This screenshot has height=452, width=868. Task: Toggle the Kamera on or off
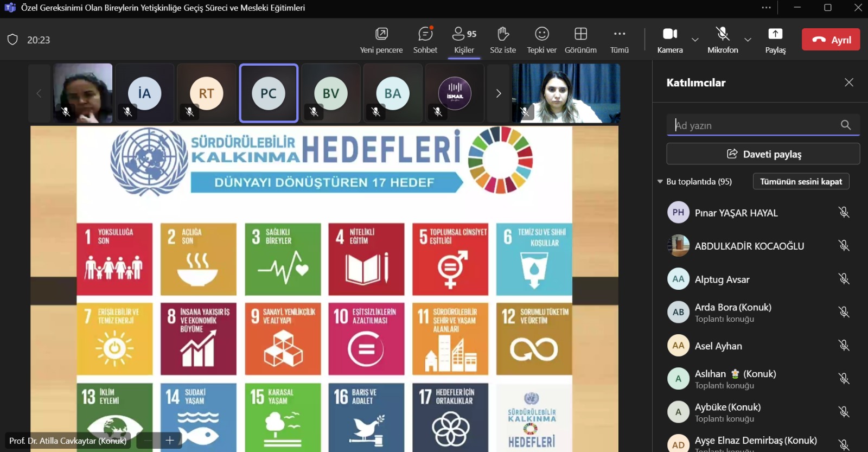tap(670, 40)
